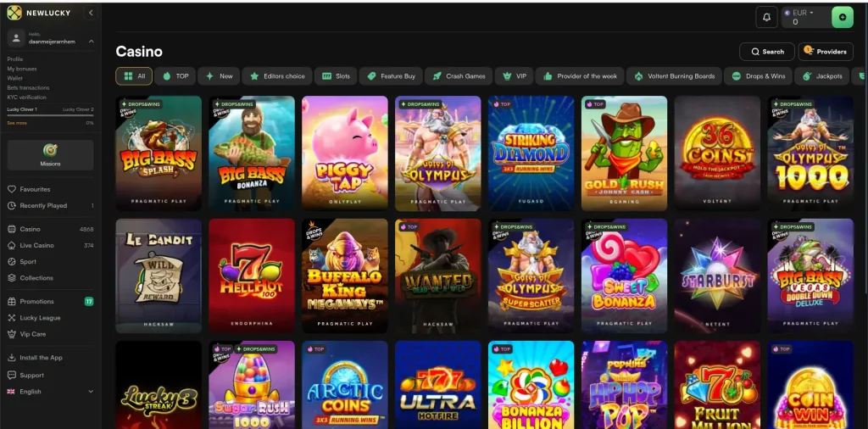This screenshot has width=868, height=429.
Task: Open the Ultra Hotfire game
Action: (438, 385)
